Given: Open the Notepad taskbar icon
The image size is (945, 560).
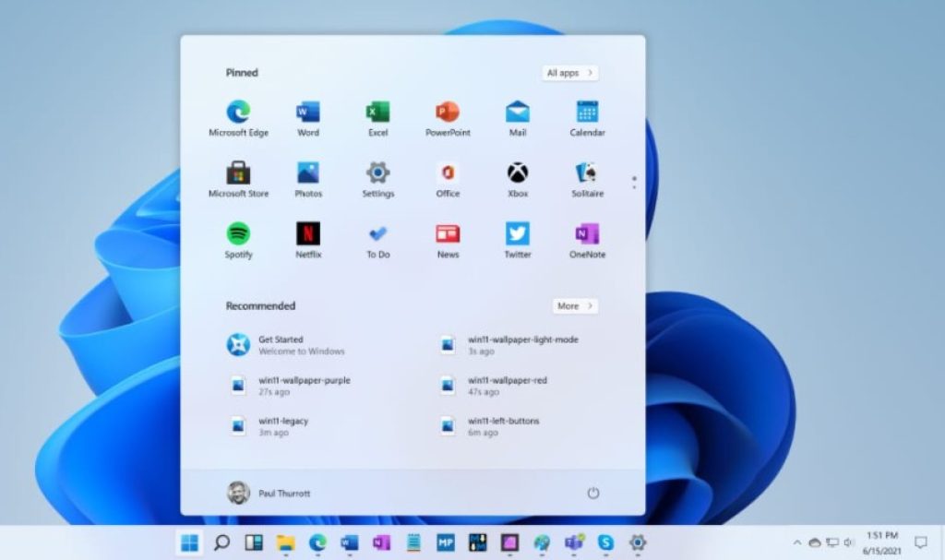Looking at the screenshot, I should (413, 543).
